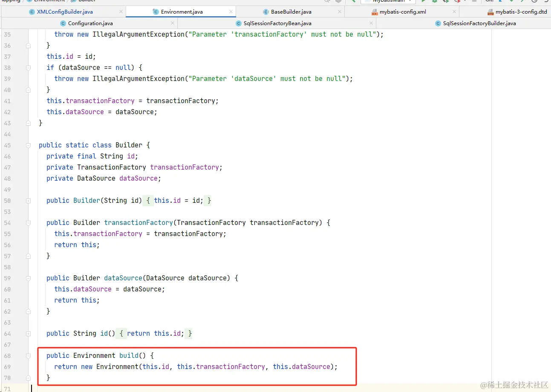Viewport: 551px width, 392px height.
Task: Click 'static' keyword on line 45
Action: coord(77,145)
